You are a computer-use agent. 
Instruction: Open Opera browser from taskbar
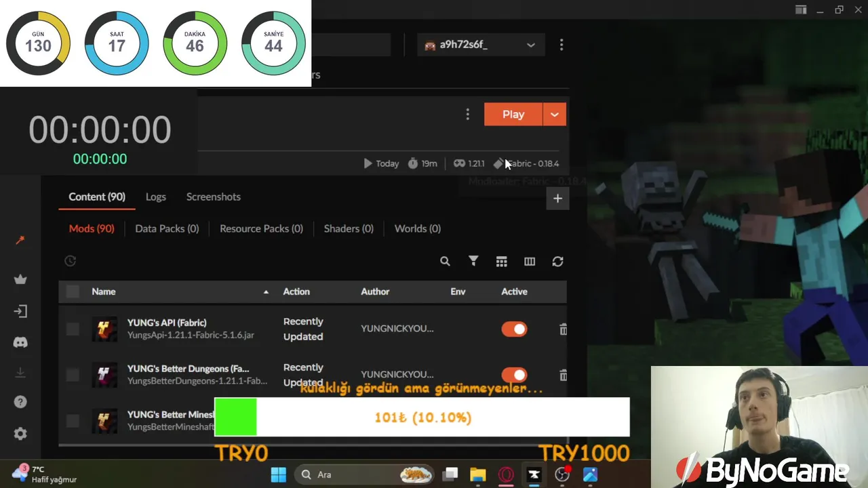pos(506,474)
